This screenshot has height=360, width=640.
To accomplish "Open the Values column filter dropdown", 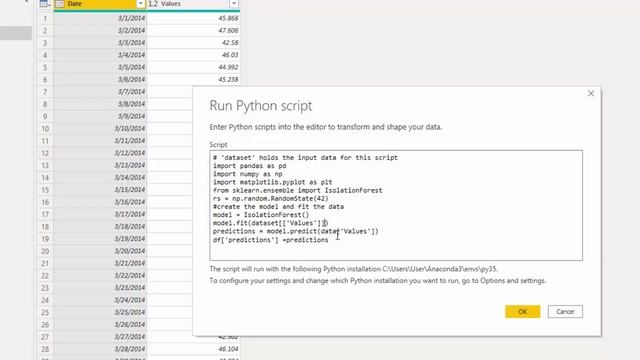I will click(234, 4).
